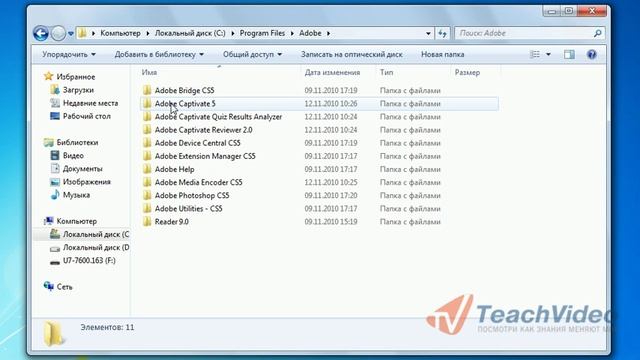Toggle the preview pane icon
The width and height of the screenshot is (640, 360).
coord(569,54)
